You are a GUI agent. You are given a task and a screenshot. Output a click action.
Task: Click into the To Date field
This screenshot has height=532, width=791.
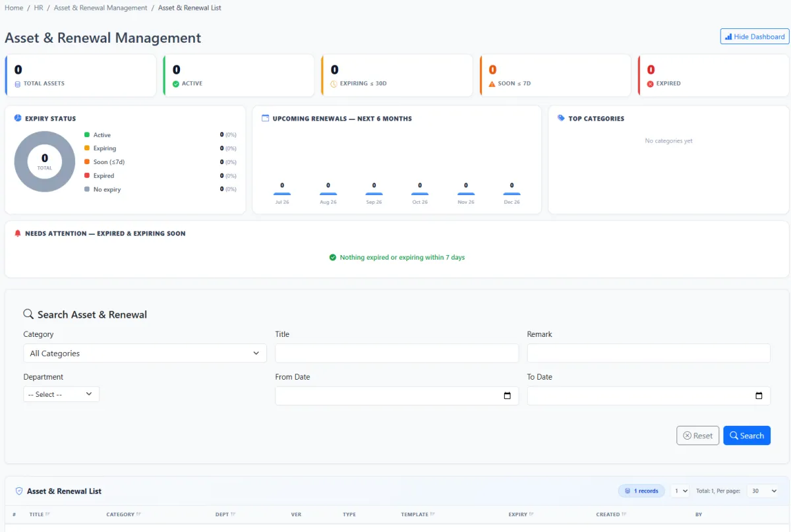click(649, 396)
